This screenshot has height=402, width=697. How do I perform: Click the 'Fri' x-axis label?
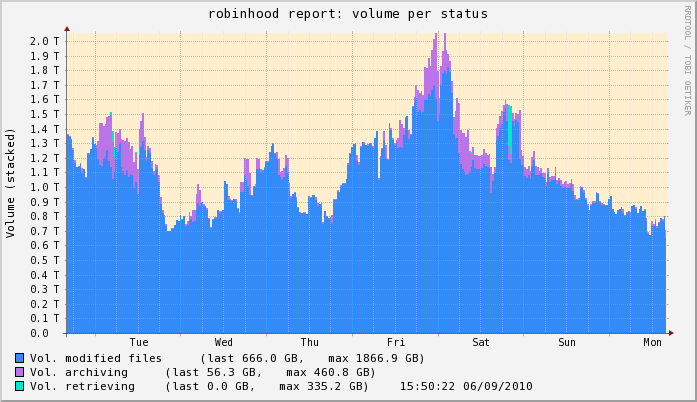[396, 342]
